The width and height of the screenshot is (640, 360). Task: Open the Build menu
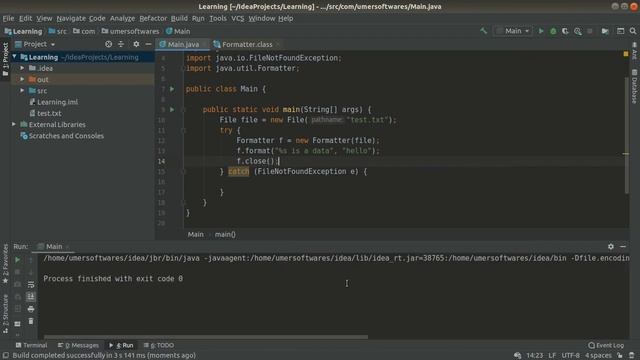point(179,18)
